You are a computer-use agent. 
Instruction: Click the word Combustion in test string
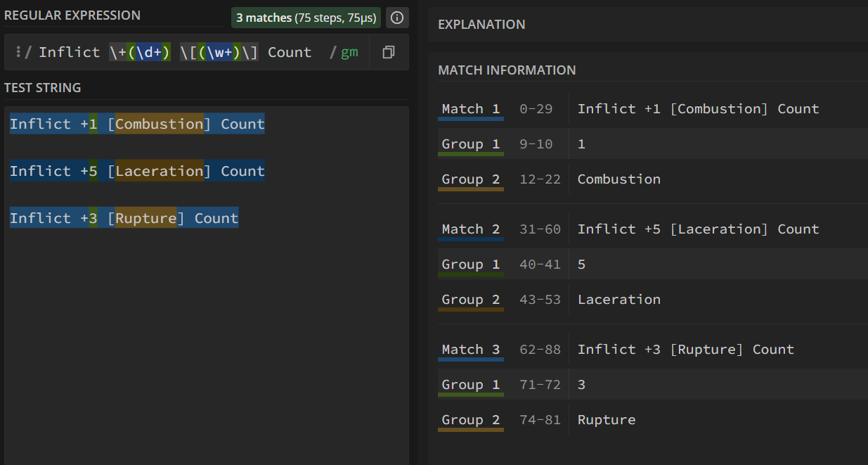159,124
